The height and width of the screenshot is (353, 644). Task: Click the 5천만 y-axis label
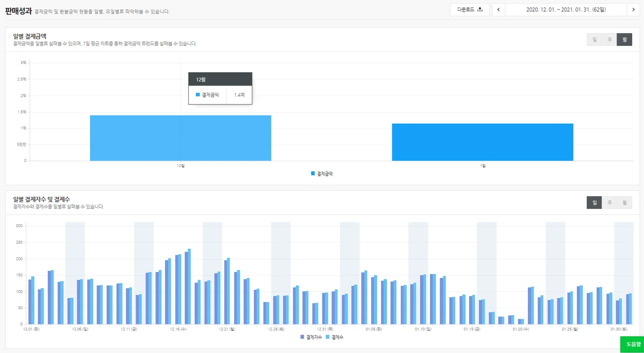click(22, 145)
